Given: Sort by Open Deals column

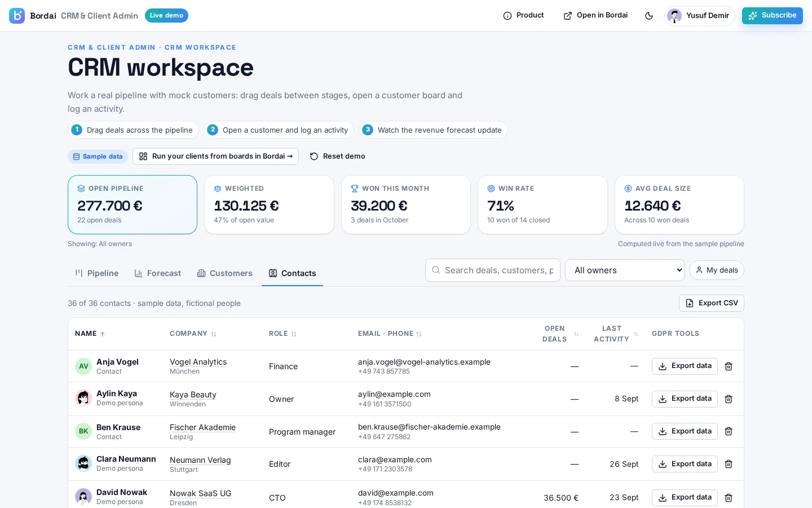Looking at the screenshot, I should click(559, 334).
